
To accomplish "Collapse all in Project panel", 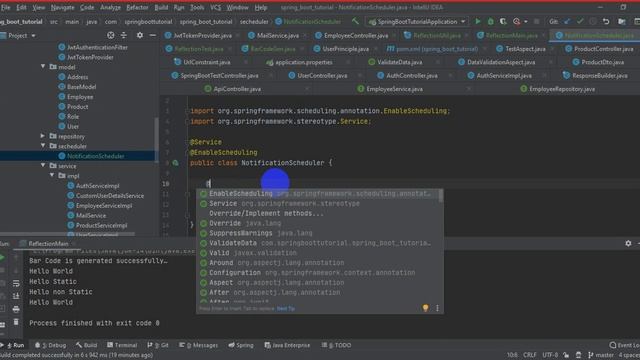I will pyautogui.click(x=124, y=36).
